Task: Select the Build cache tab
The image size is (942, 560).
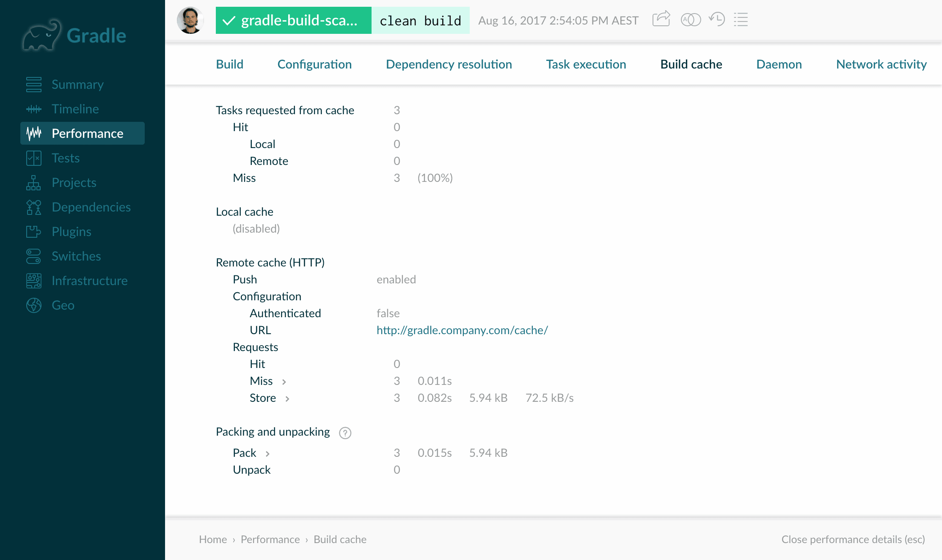Action: point(691,64)
